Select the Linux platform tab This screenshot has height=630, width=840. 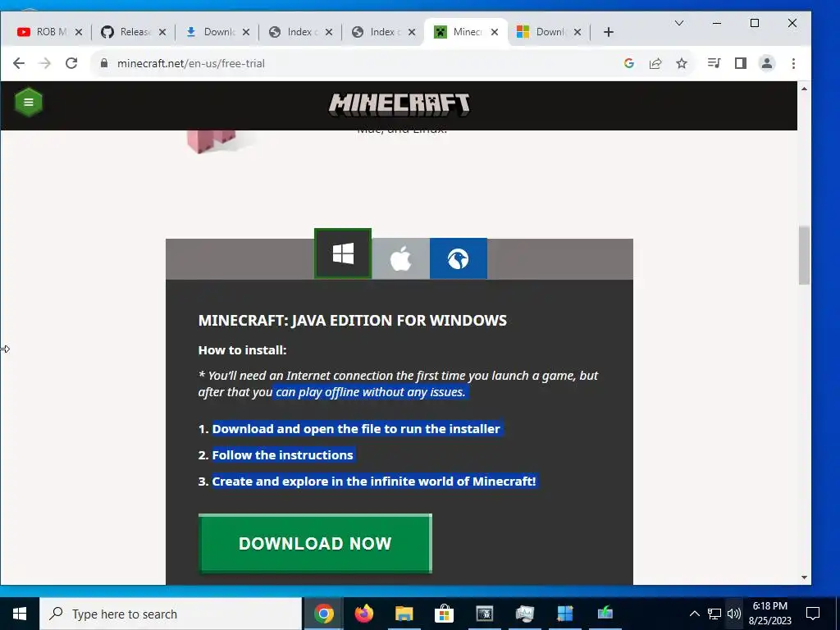point(458,259)
